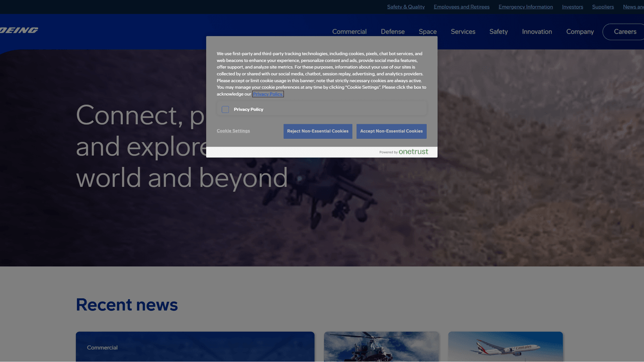This screenshot has width=644, height=362.
Task: Check the Privacy Policy checkbox
Action: click(225, 110)
